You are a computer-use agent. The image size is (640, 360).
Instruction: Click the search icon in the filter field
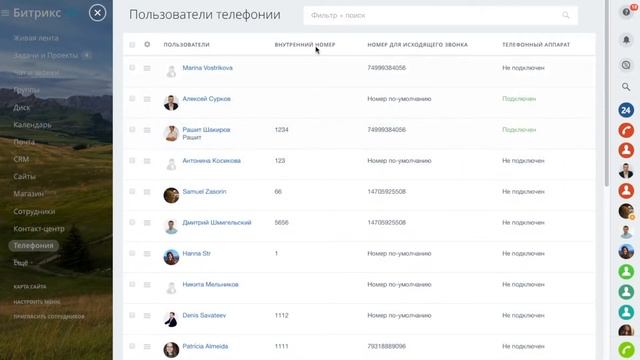pyautogui.click(x=566, y=15)
